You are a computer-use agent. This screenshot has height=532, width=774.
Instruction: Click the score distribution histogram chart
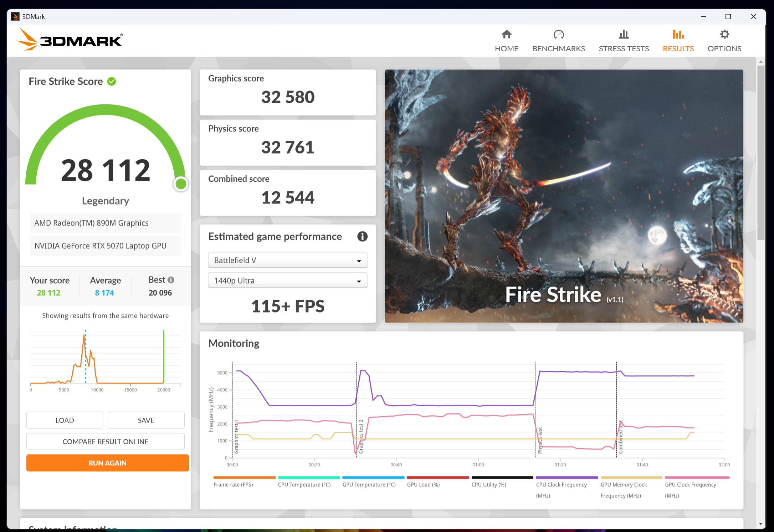[106, 360]
